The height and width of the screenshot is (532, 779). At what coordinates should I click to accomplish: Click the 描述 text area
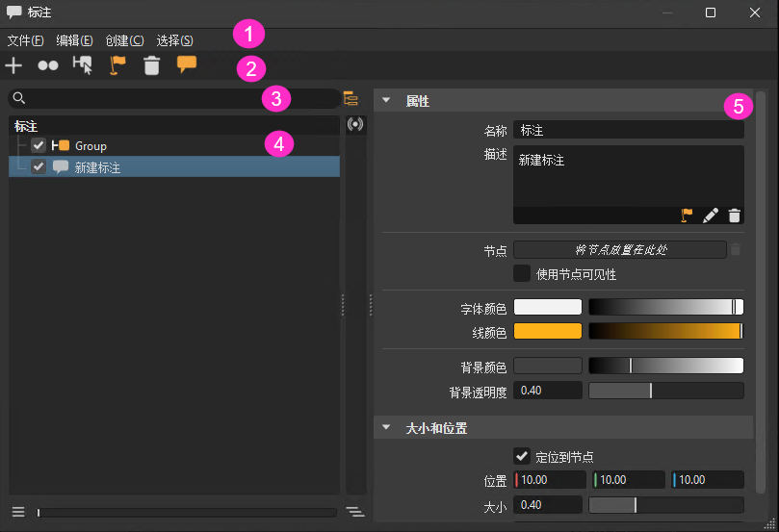pos(629,176)
